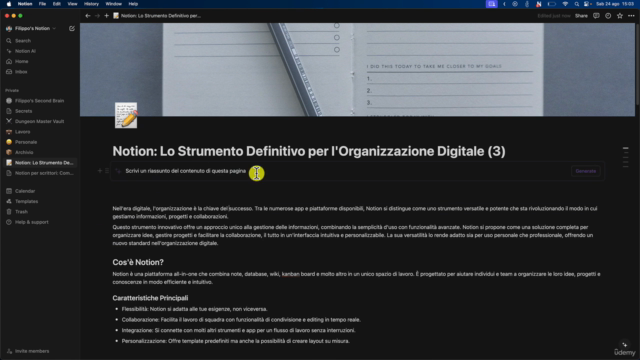
Task: Open the Help menu
Action: pyautogui.click(x=133, y=4)
